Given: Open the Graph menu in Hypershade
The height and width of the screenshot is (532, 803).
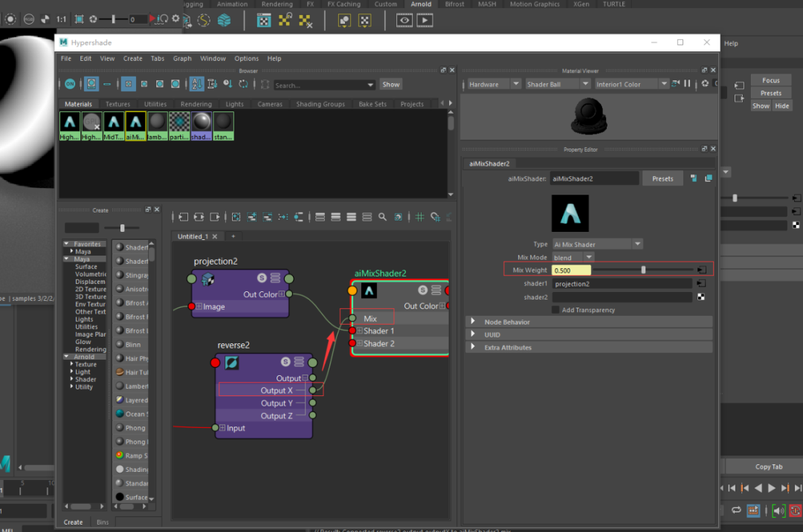Looking at the screenshot, I should pyautogui.click(x=182, y=58).
